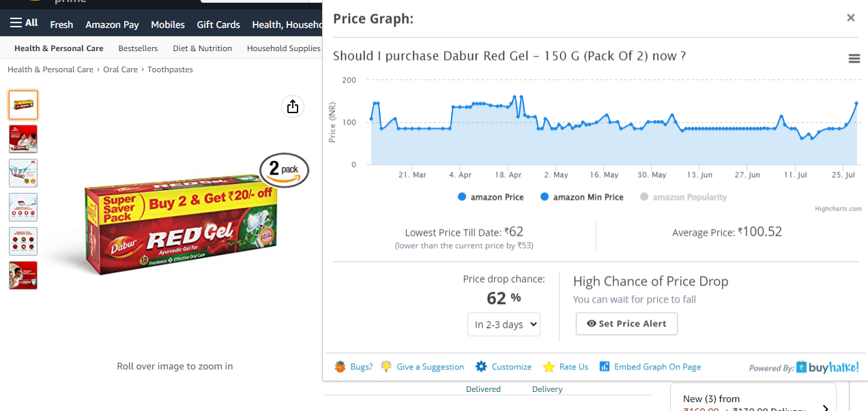Open the All hamburger menu
Viewport: 868px width, 411px height.
tap(24, 23)
